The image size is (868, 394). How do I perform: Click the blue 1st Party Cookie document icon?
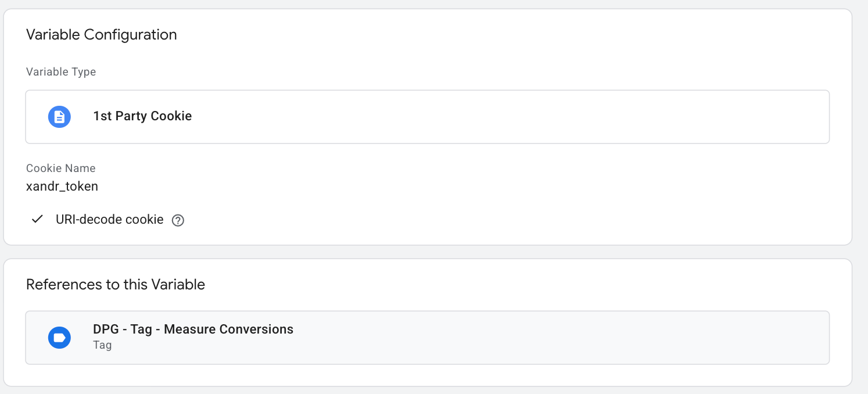59,117
